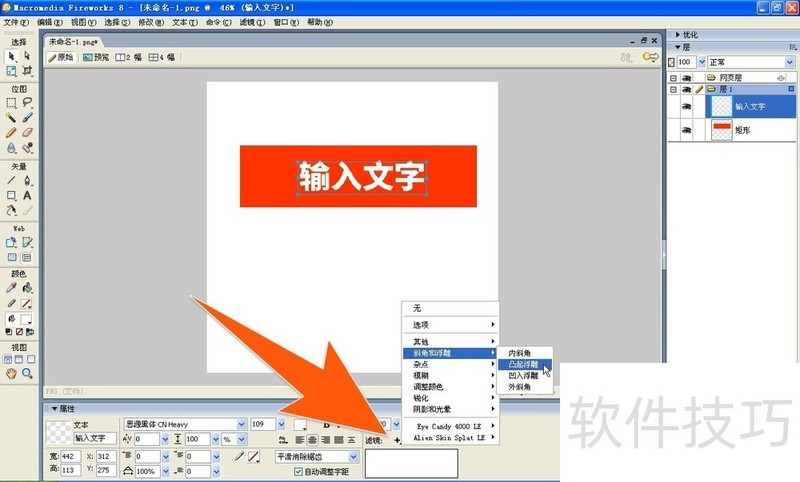
Task: Switch to 2 幅 view
Action: pyautogui.click(x=129, y=57)
